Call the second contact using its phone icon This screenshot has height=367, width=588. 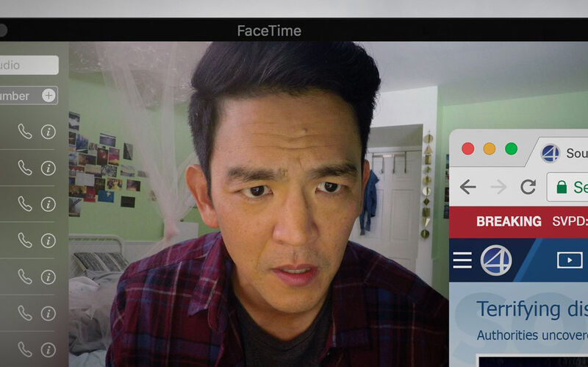click(25, 168)
